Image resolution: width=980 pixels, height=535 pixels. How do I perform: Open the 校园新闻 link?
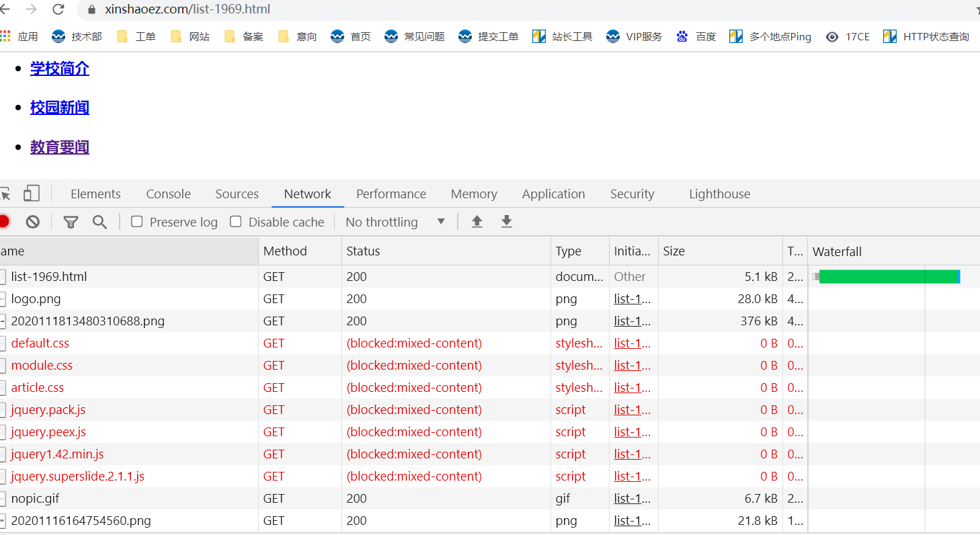pyautogui.click(x=60, y=108)
